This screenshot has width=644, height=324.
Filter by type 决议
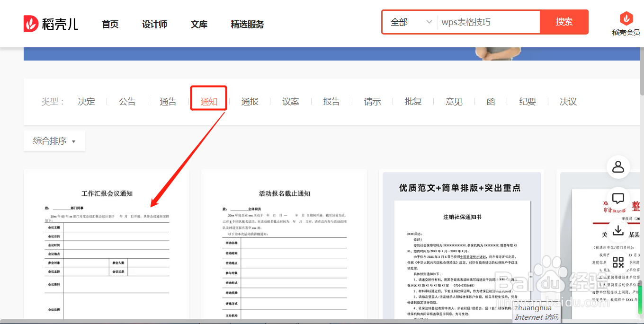pyautogui.click(x=568, y=102)
